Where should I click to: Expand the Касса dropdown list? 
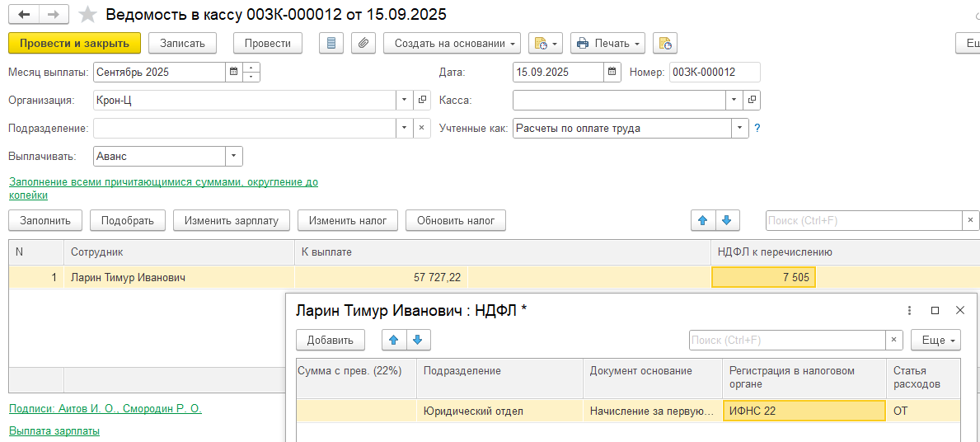pyautogui.click(x=734, y=100)
